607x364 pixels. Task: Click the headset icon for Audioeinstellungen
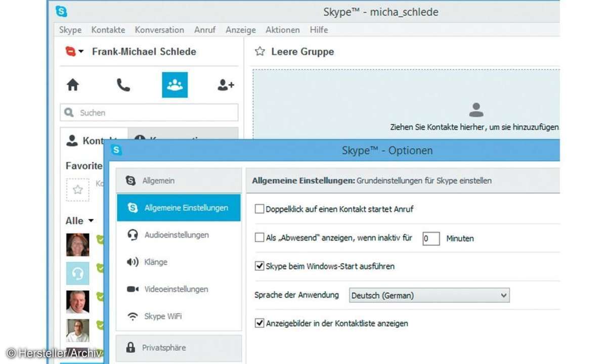tap(133, 235)
